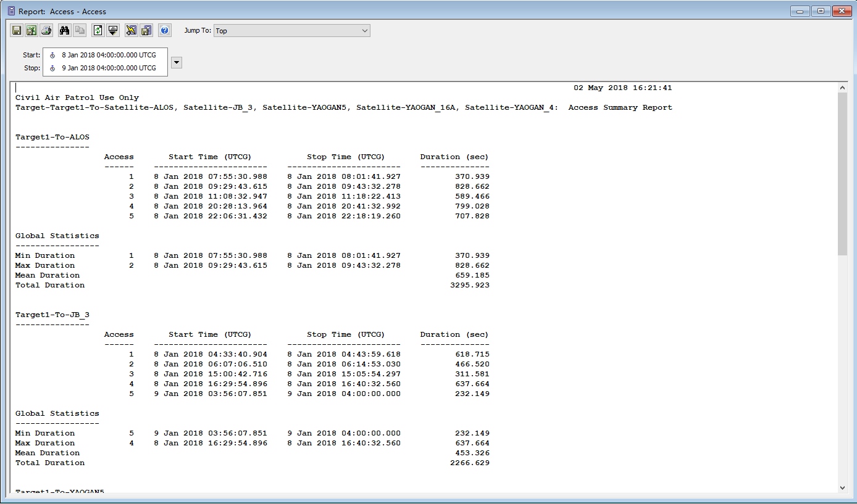
Task: Click the report window title bar icon
Action: (10, 11)
